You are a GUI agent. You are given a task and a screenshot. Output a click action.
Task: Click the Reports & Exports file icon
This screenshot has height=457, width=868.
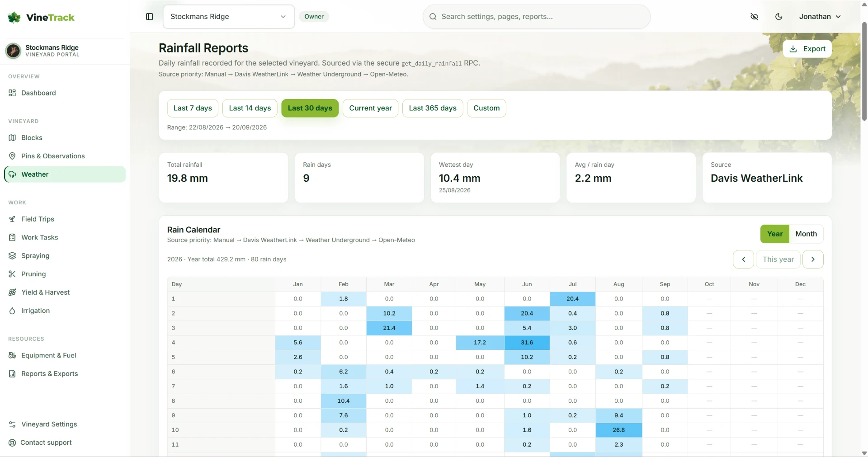pyautogui.click(x=12, y=374)
